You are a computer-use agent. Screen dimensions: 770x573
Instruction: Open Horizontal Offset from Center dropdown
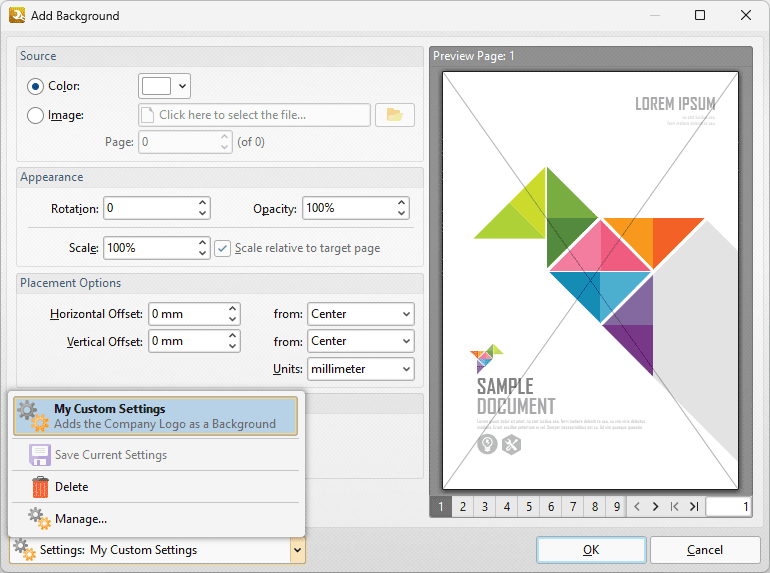[x=360, y=314]
